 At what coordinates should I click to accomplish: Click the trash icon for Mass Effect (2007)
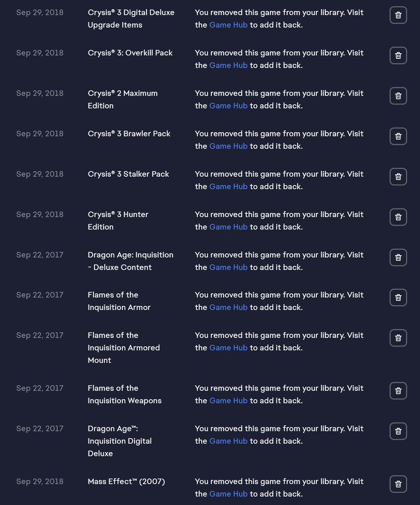[398, 484]
